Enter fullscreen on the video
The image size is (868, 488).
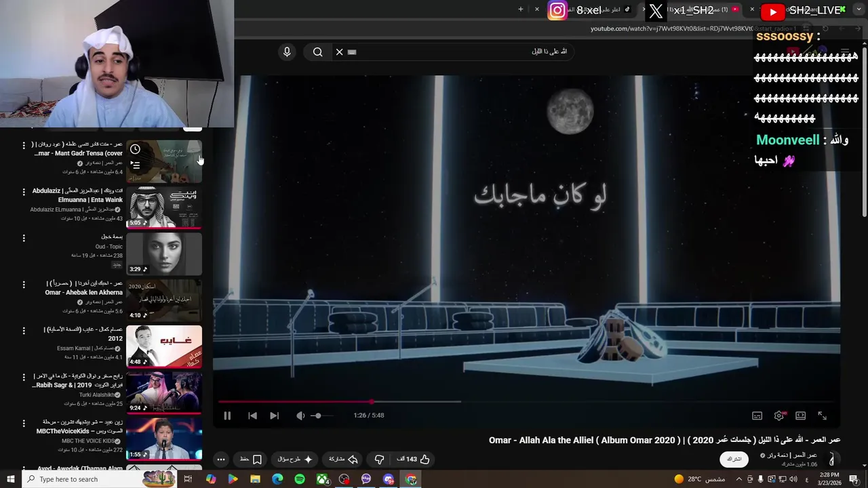[x=822, y=415]
